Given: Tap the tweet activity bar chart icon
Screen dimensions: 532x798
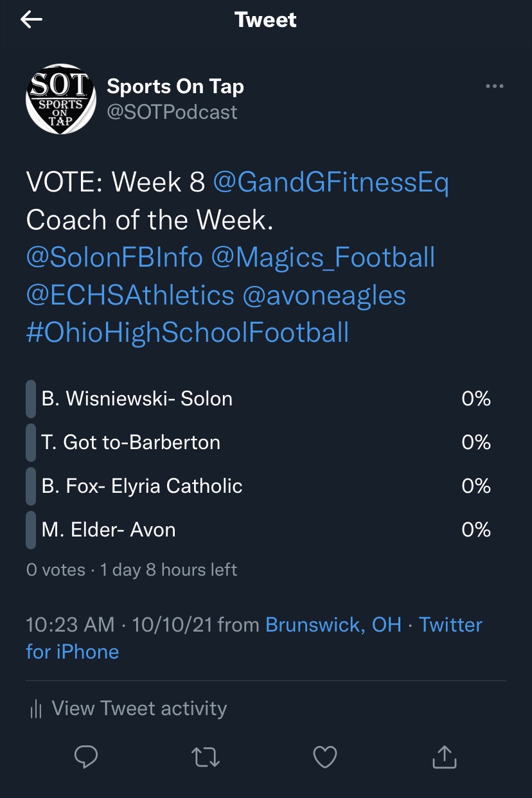Looking at the screenshot, I should coord(36,709).
